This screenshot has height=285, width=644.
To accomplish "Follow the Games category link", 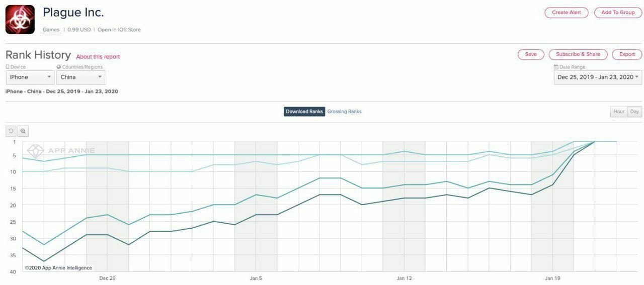I will click(51, 30).
